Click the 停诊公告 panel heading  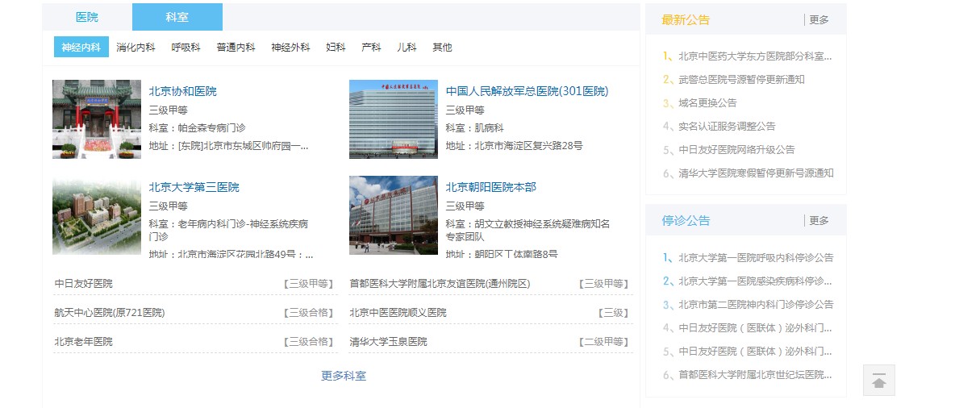pyautogui.click(x=686, y=221)
